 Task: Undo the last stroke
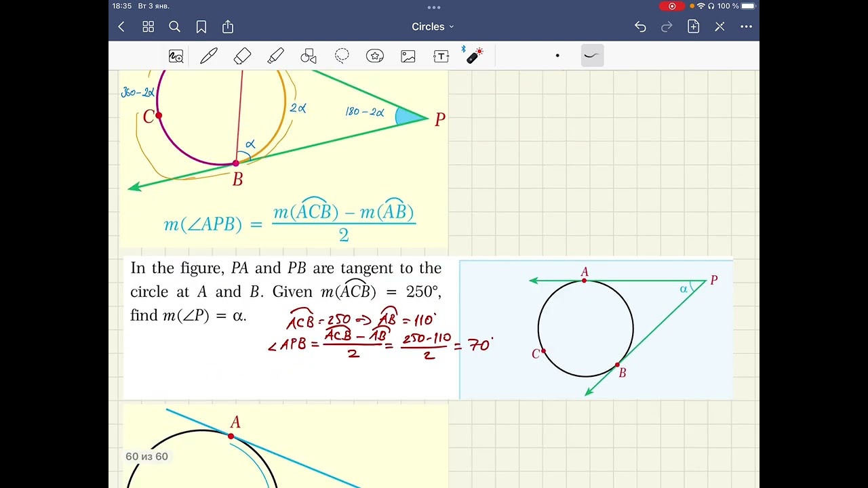tap(640, 26)
